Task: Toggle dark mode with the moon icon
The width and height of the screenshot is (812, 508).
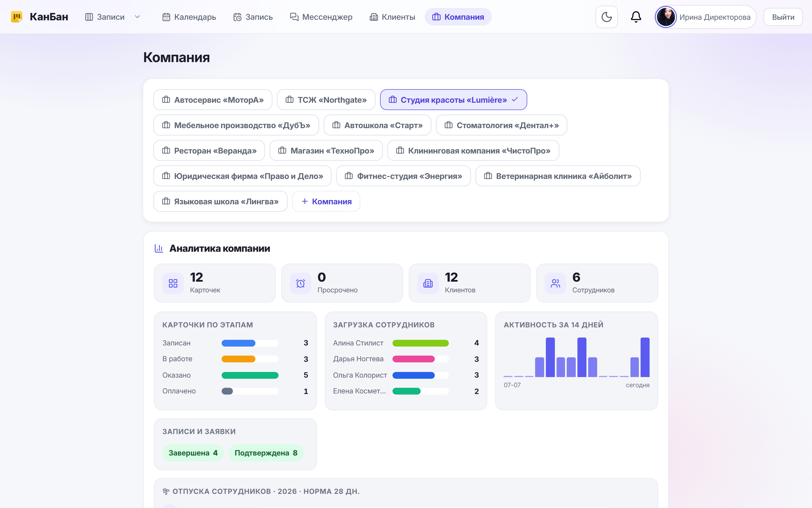Action: click(606, 17)
